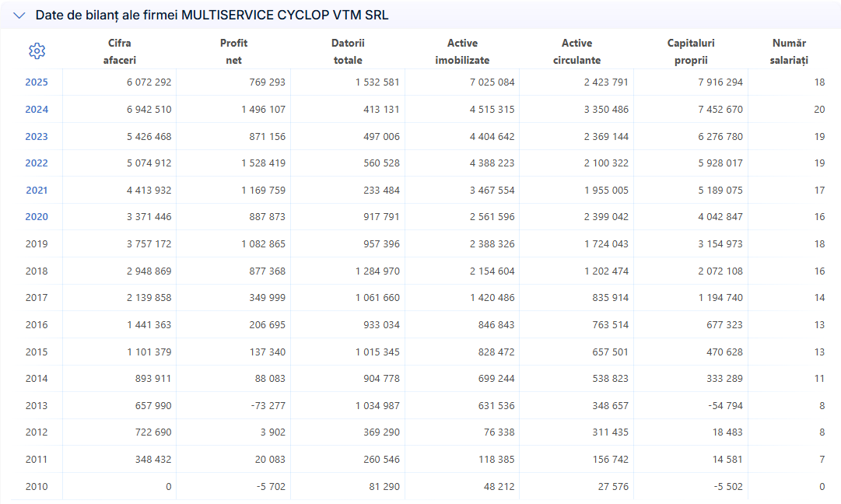The width and height of the screenshot is (841, 504).
Task: Click equity value 2 072 108
Action: (x=720, y=271)
